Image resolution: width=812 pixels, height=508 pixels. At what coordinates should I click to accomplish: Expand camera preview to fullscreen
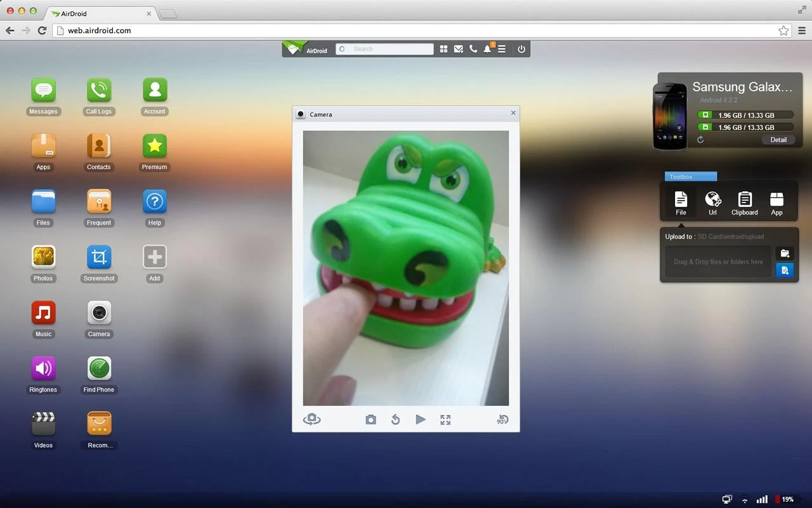pos(445,419)
